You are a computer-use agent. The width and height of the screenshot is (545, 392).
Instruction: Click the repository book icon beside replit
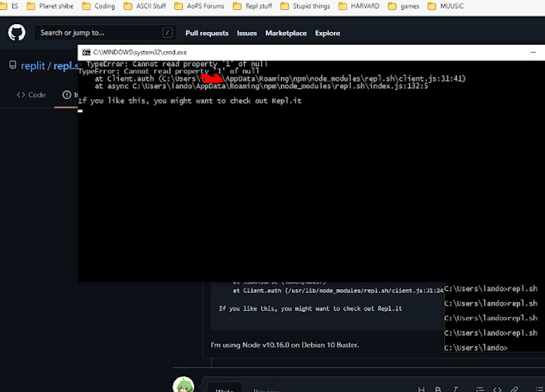coord(13,65)
